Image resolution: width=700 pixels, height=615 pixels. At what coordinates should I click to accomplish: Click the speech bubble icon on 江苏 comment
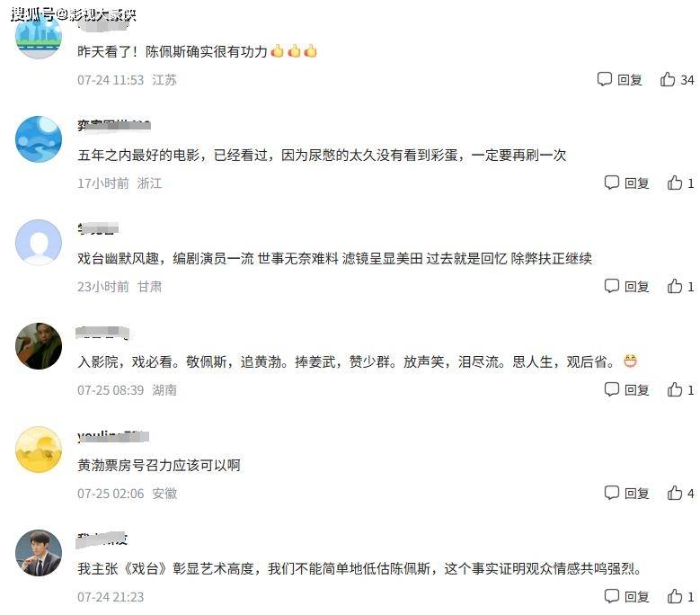click(x=604, y=79)
